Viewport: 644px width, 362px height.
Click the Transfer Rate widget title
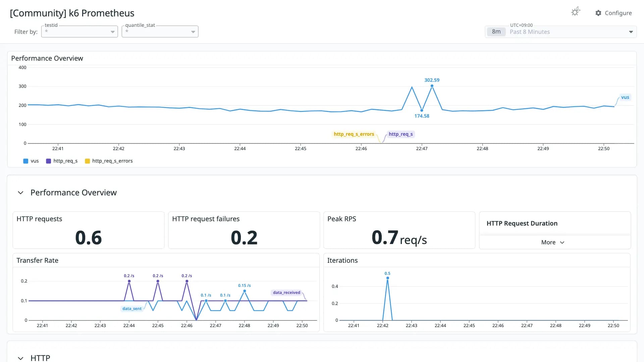pyautogui.click(x=37, y=260)
